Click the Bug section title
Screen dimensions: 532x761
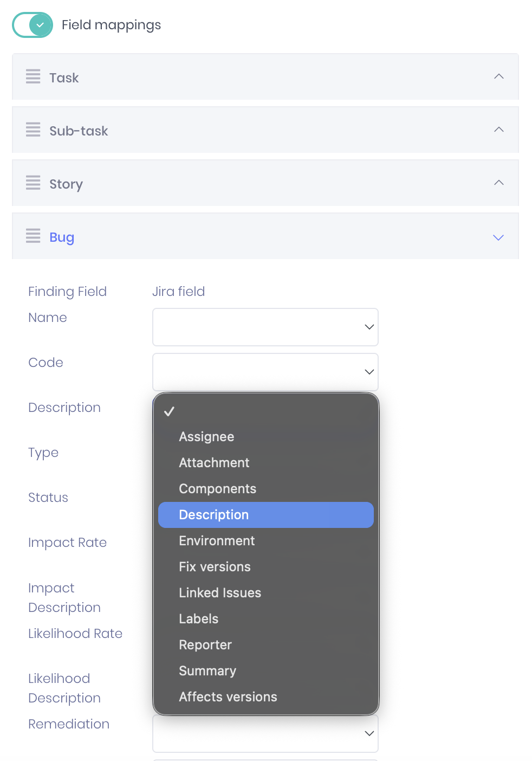(62, 237)
